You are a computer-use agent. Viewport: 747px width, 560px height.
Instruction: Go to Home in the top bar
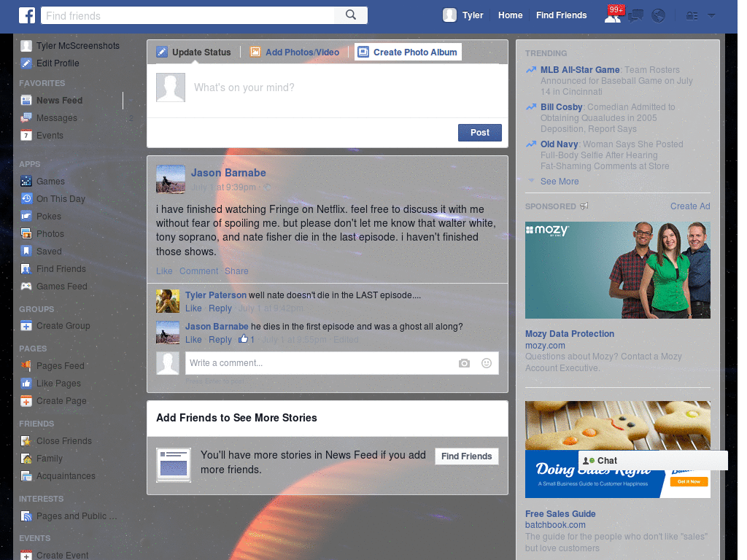510,15
